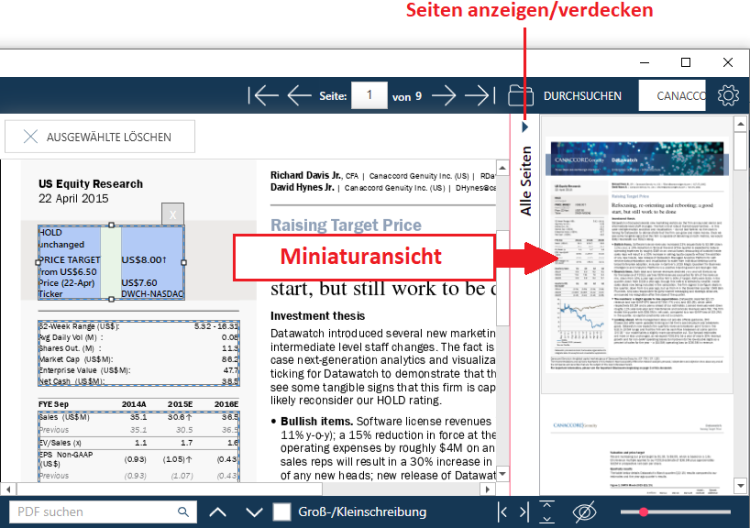The width and height of the screenshot is (750, 528).
Task: Click the fit height vertical arrows icon
Action: [x=547, y=512]
